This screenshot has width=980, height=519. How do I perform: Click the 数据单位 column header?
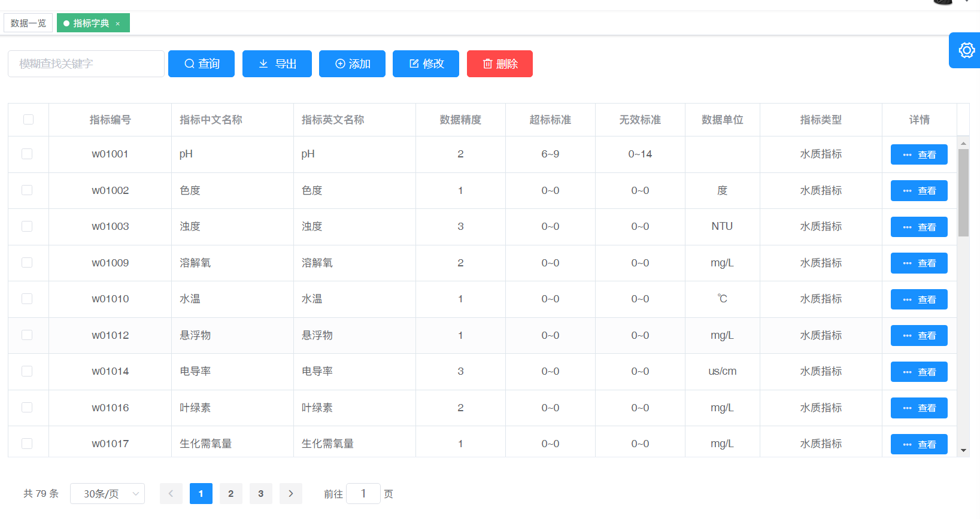[x=723, y=120]
